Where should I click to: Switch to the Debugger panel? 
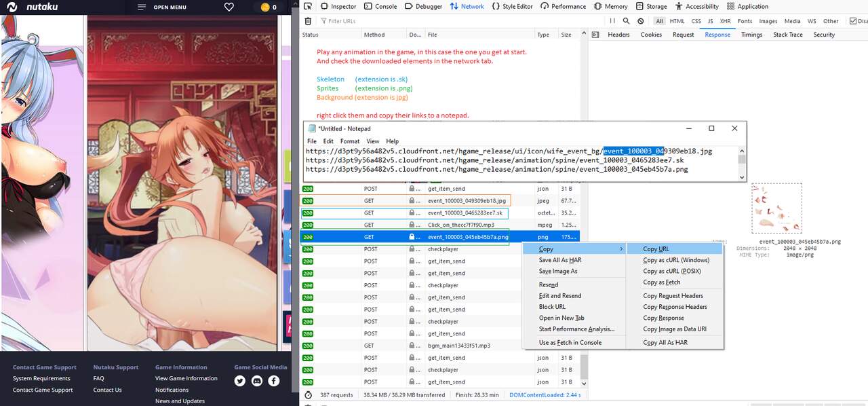coord(423,6)
